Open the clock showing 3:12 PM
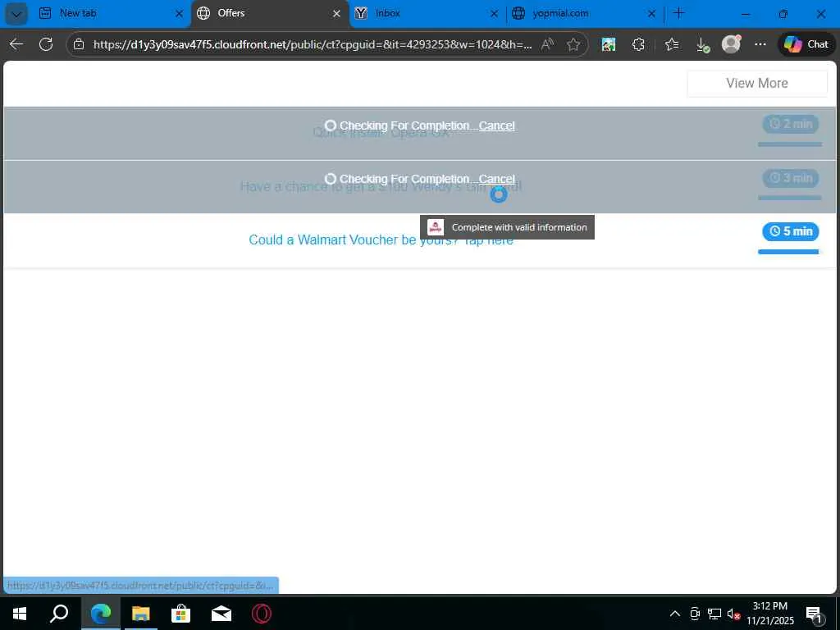The width and height of the screenshot is (840, 630). tap(769, 614)
